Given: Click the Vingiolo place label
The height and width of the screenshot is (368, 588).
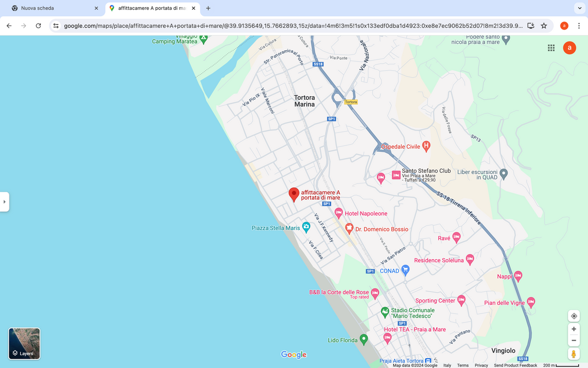Looking at the screenshot, I should click(503, 350).
